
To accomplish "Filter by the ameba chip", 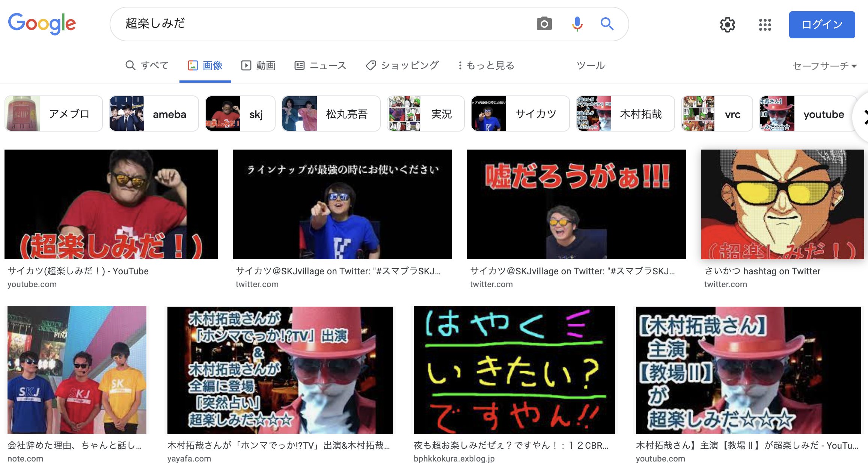I will pyautogui.click(x=154, y=113).
